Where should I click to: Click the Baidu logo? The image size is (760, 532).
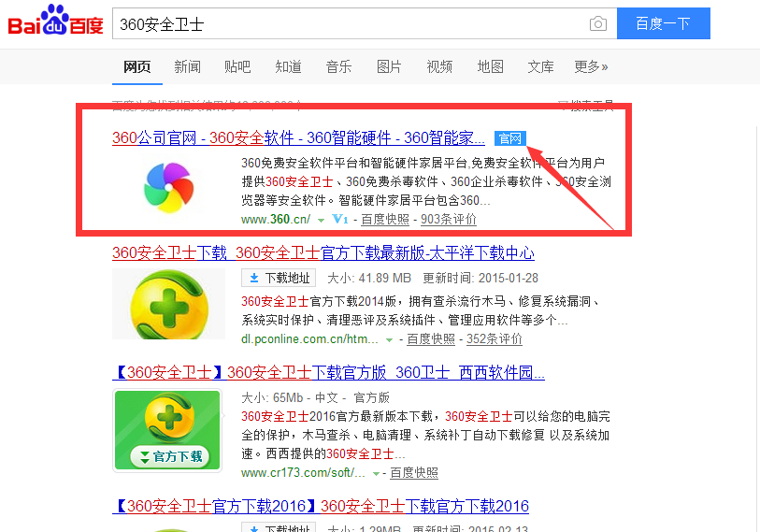[56, 21]
